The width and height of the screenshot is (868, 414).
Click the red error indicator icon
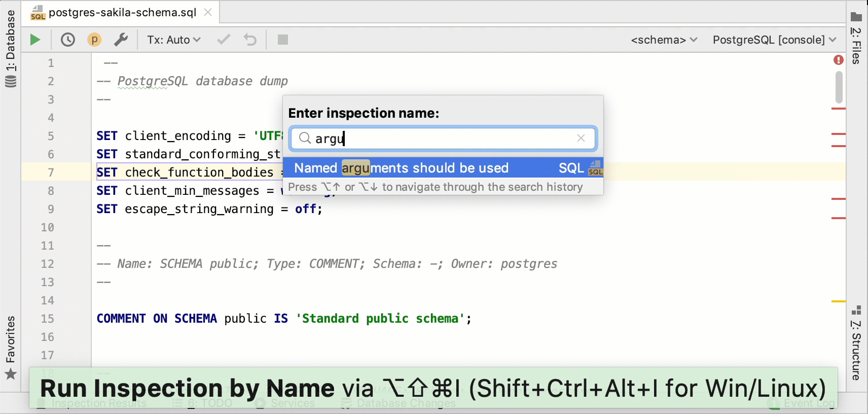[839, 60]
